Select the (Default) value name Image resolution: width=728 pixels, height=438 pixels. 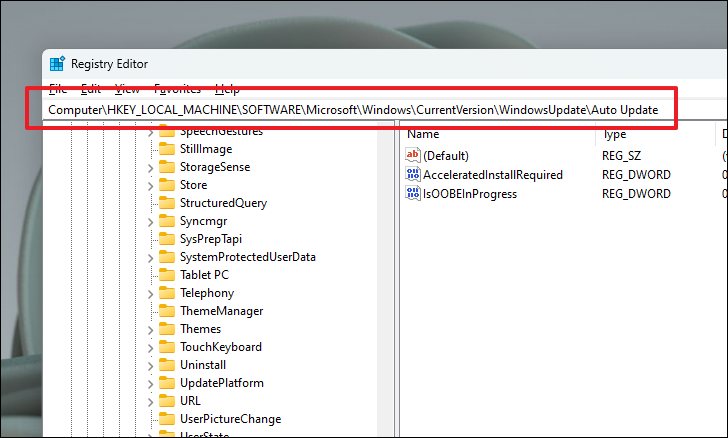pyautogui.click(x=446, y=156)
